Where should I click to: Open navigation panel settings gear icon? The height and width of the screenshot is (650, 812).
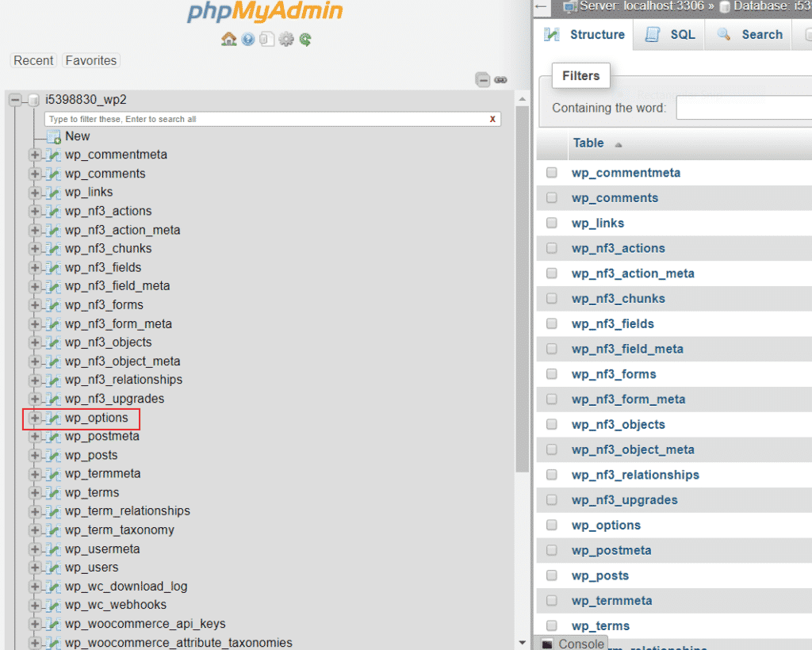tap(285, 40)
